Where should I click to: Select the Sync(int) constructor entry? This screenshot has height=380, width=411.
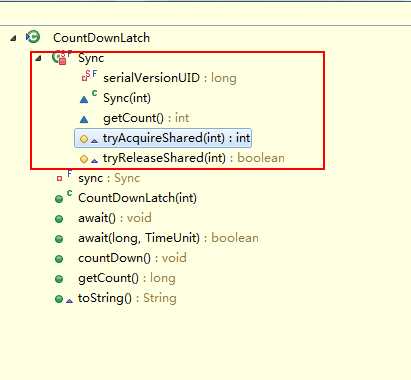click(127, 98)
